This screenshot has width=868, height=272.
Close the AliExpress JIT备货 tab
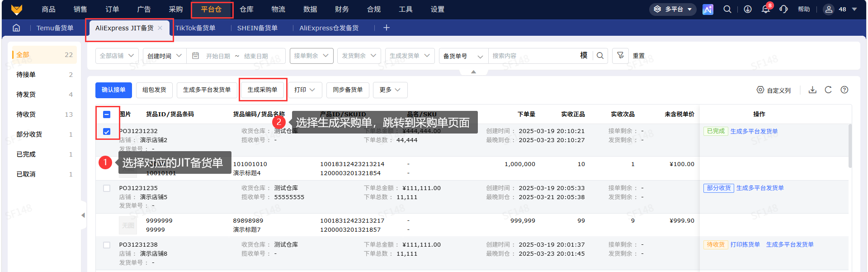click(x=160, y=28)
